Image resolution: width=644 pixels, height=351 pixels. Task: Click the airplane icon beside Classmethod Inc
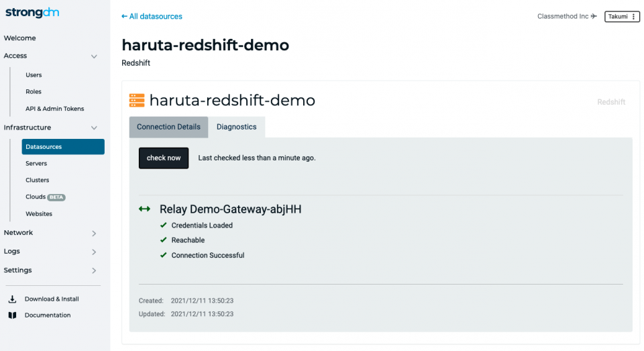(x=594, y=16)
